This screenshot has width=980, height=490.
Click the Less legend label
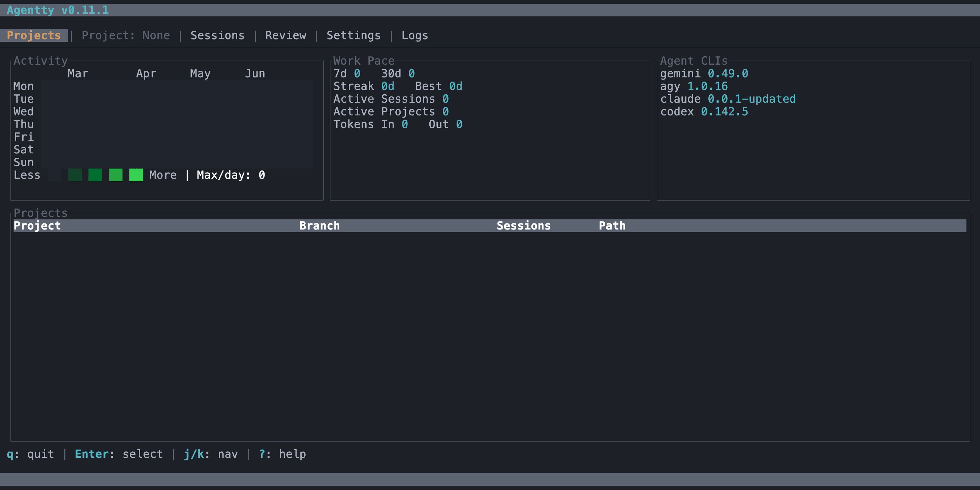point(27,175)
